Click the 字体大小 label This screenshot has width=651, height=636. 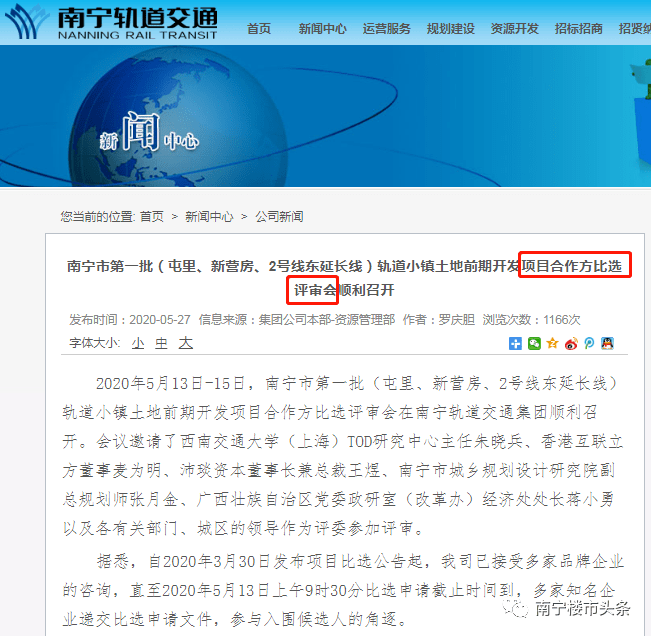(x=95, y=343)
